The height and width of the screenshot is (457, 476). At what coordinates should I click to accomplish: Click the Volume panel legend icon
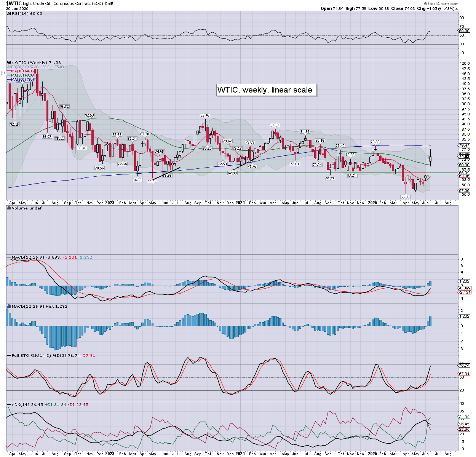point(9,208)
